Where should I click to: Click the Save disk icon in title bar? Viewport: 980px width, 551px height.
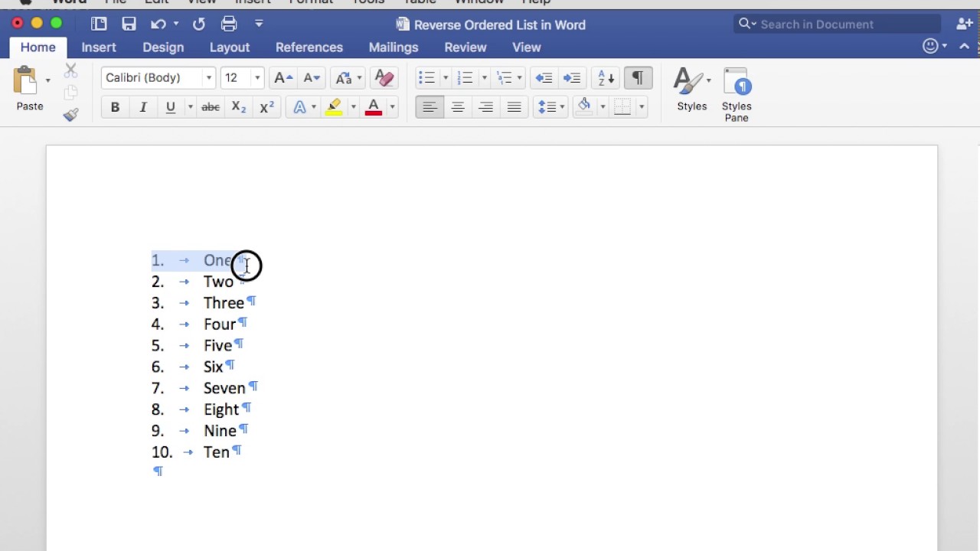tap(129, 24)
